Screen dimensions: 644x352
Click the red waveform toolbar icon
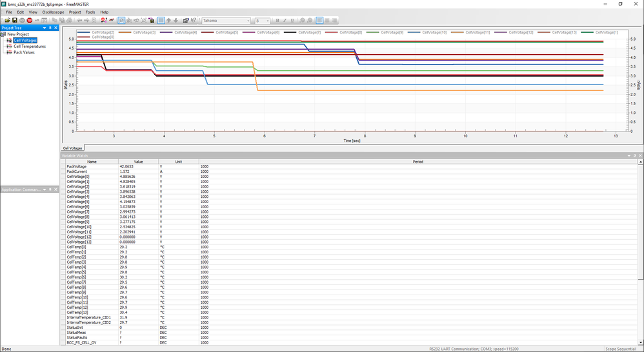pos(111,20)
